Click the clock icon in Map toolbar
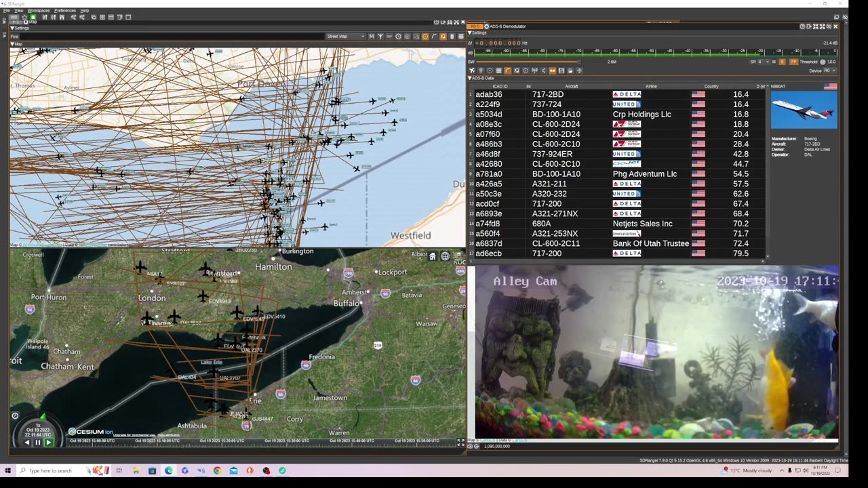This screenshot has height=488, width=868. (x=398, y=36)
